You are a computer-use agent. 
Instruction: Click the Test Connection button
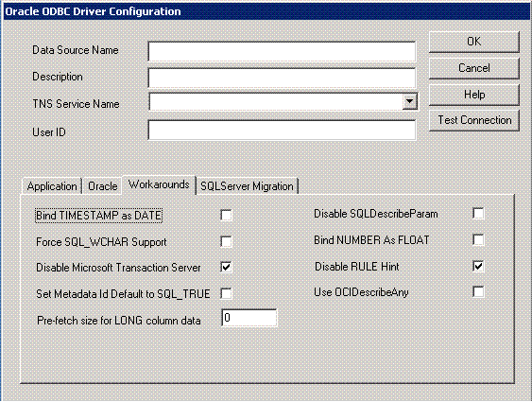pyautogui.click(x=474, y=120)
